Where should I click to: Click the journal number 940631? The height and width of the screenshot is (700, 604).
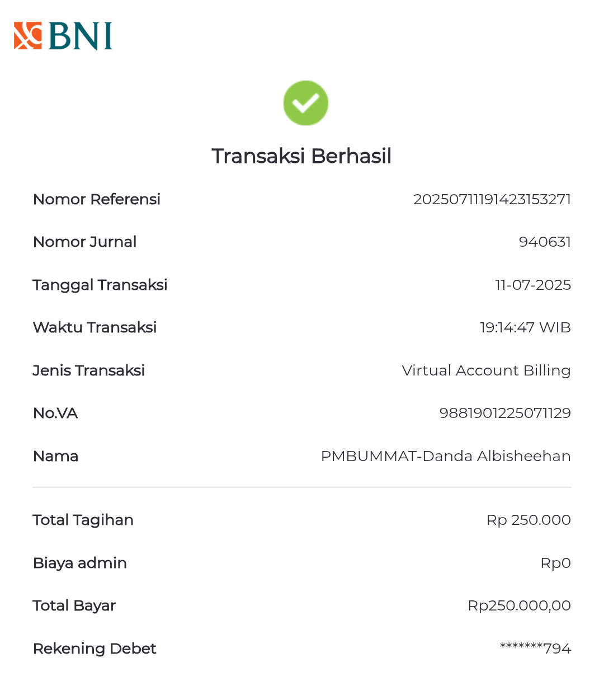point(545,242)
